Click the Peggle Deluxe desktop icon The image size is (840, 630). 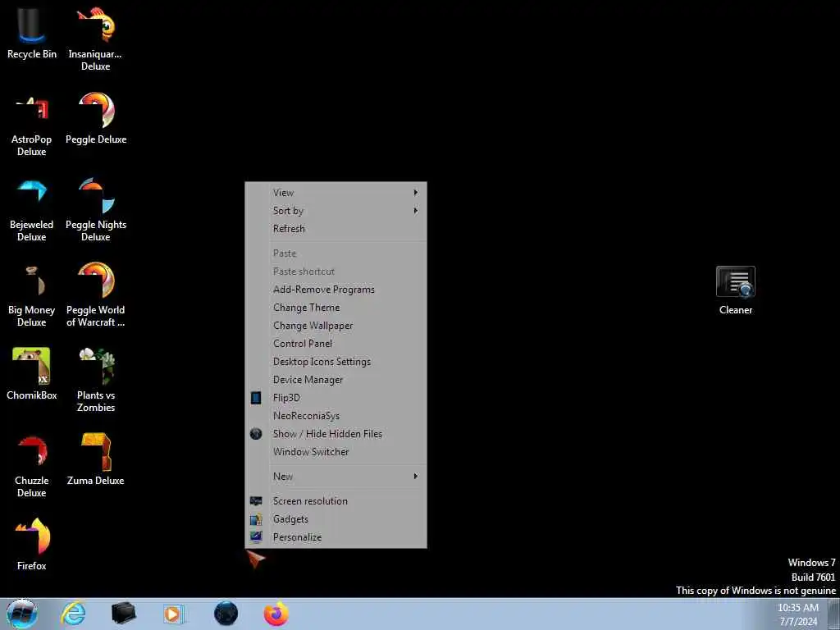[96, 119]
